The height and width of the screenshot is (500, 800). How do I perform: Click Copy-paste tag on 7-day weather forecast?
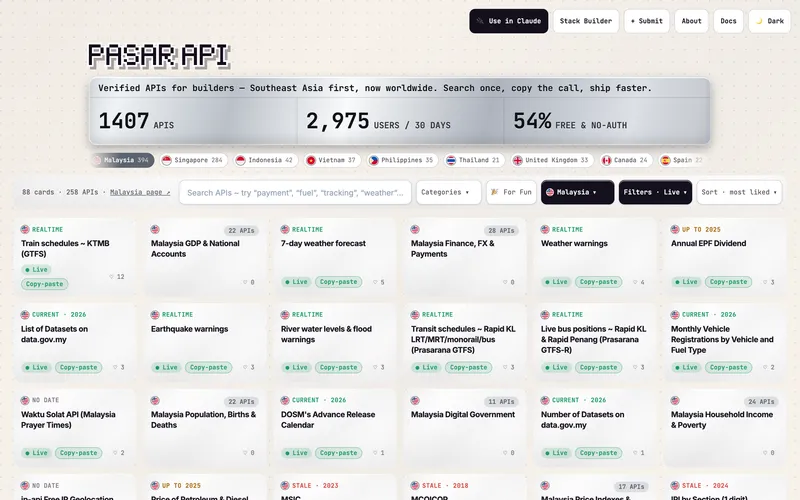(x=338, y=282)
